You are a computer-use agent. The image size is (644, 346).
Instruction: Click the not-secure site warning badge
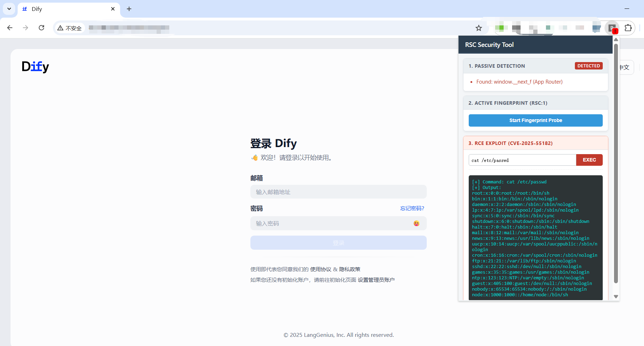click(x=70, y=28)
